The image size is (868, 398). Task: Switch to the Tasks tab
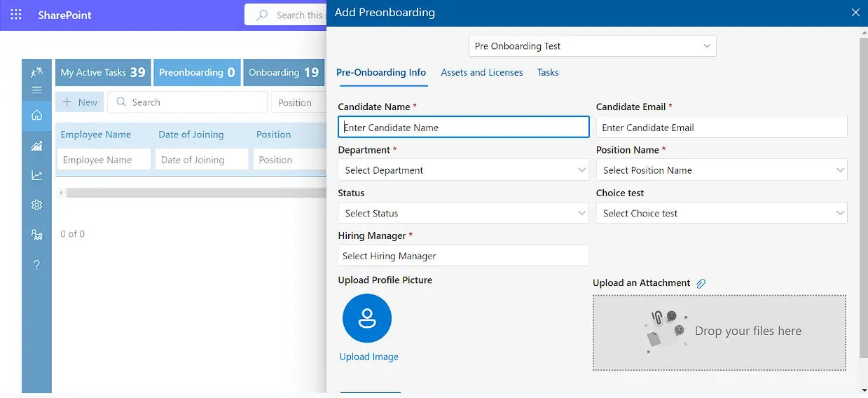(547, 72)
